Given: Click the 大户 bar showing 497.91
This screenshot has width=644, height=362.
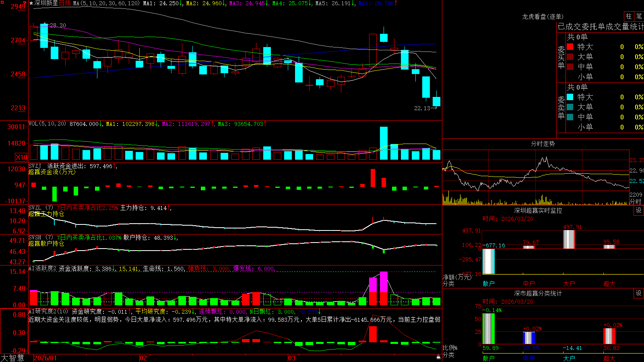Looking at the screenshot, I should pyautogui.click(x=569, y=239).
